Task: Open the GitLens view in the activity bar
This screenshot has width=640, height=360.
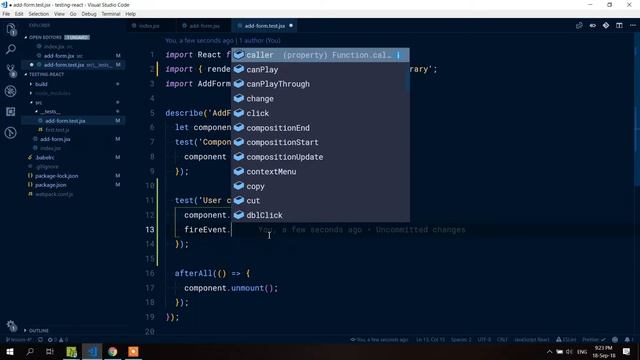Action: point(11,132)
